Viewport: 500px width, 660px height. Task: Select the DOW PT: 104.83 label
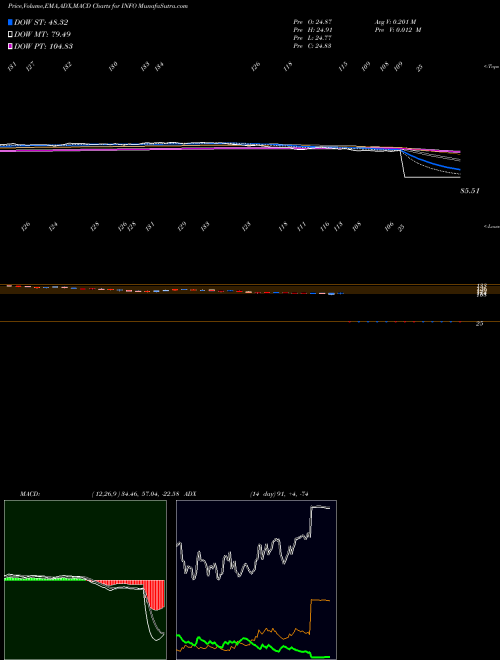pyautogui.click(x=43, y=46)
